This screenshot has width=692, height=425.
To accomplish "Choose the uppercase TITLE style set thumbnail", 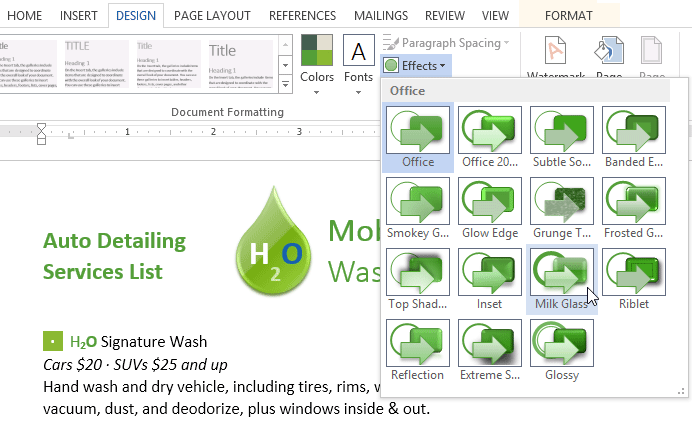I will (97, 64).
